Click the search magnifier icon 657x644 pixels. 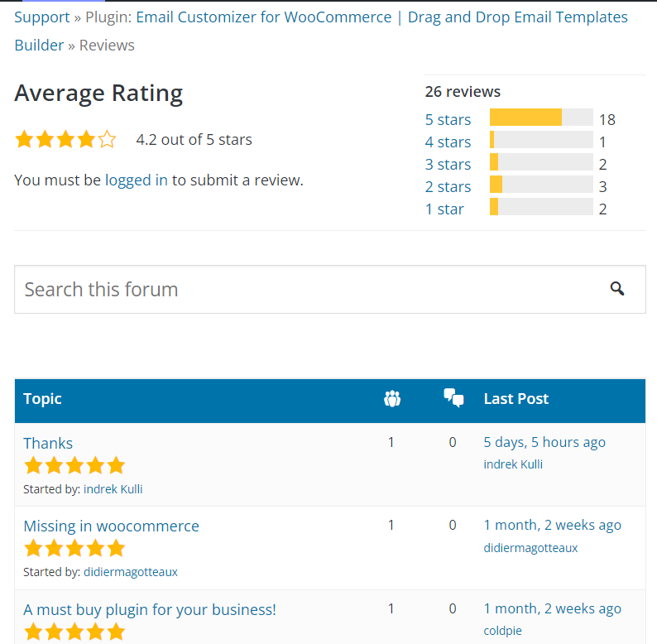point(617,289)
